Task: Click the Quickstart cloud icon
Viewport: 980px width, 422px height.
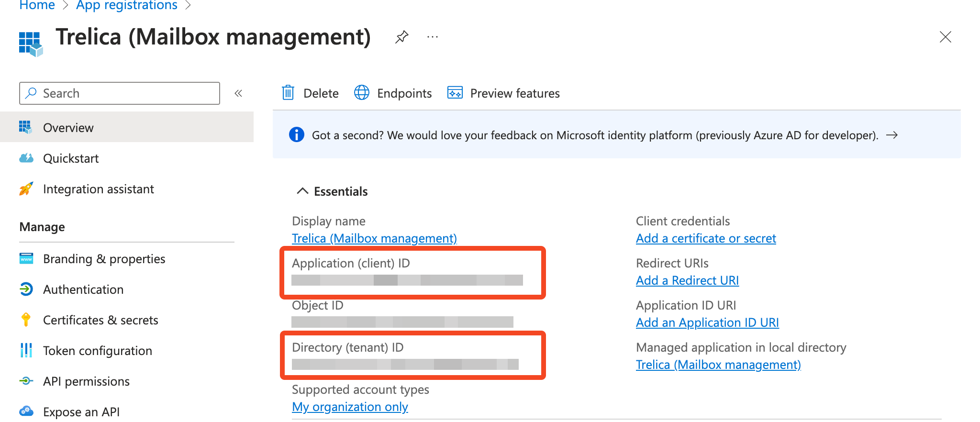Action: click(x=26, y=158)
